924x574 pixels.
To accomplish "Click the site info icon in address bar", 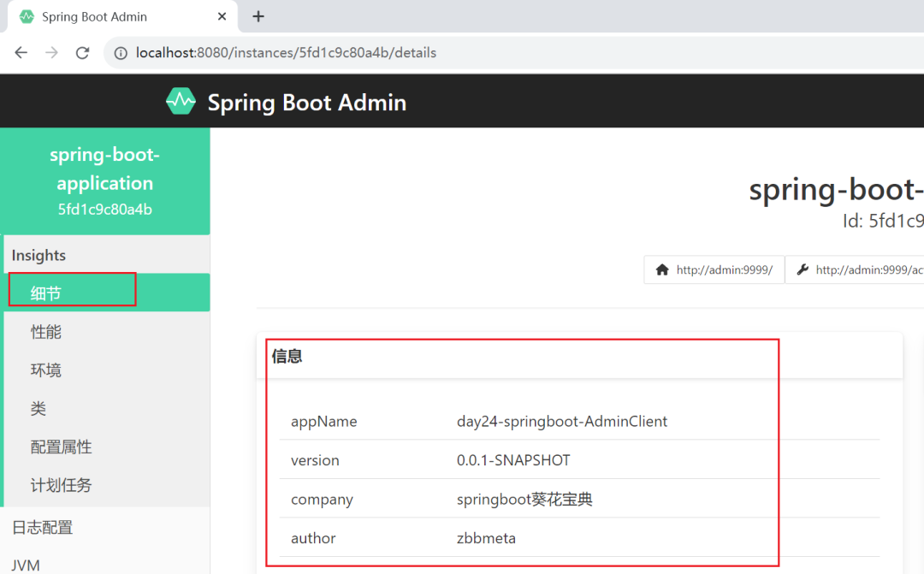I will (121, 53).
